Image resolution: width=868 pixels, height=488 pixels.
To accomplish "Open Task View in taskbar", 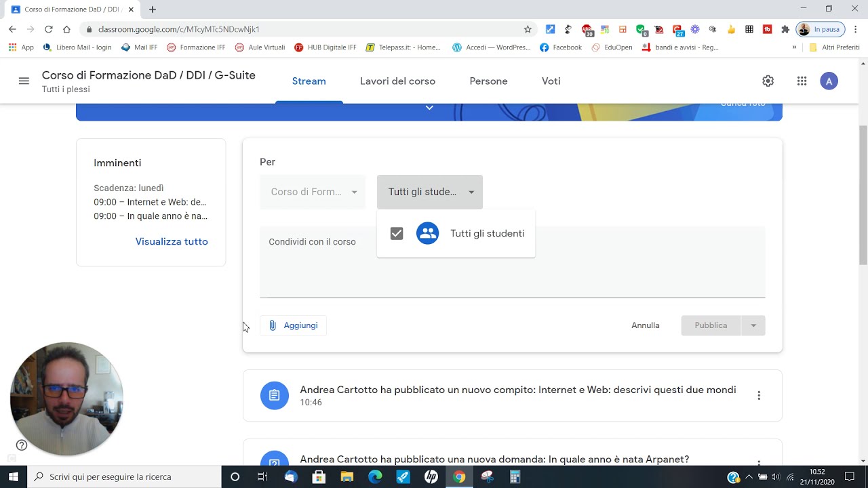I will point(262,477).
